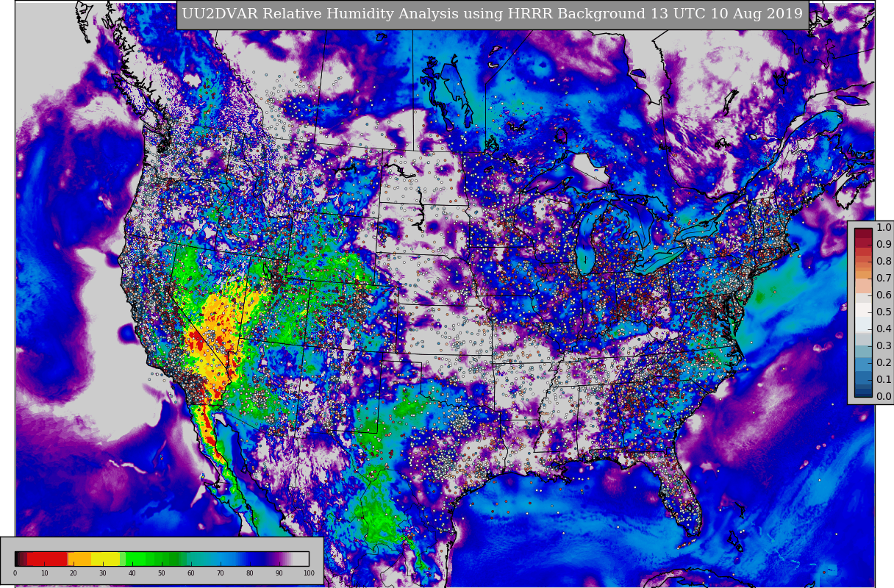
Task: Click the 10 tick label on humidity colorbar
Action: pos(44,573)
